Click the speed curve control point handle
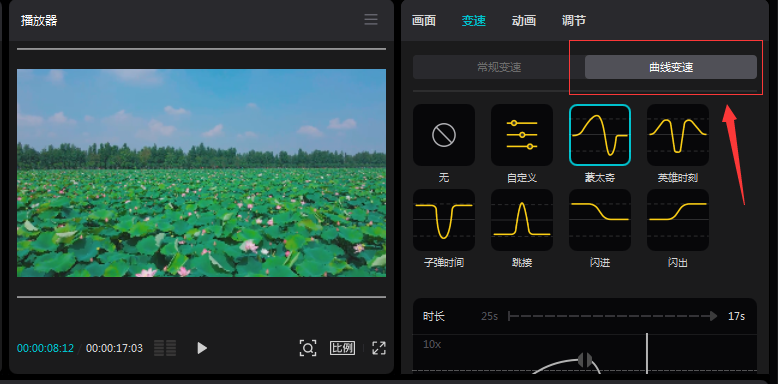778x384 pixels. [585, 360]
